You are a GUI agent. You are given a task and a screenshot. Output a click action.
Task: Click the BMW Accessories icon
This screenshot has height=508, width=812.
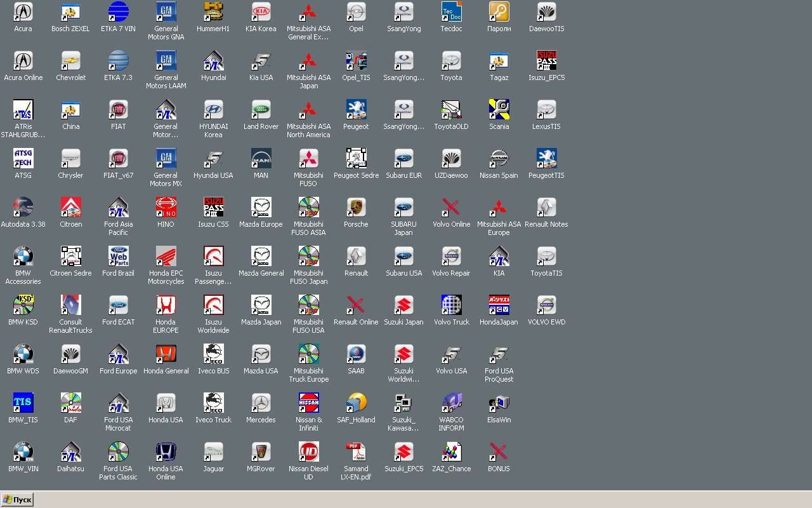click(23, 256)
